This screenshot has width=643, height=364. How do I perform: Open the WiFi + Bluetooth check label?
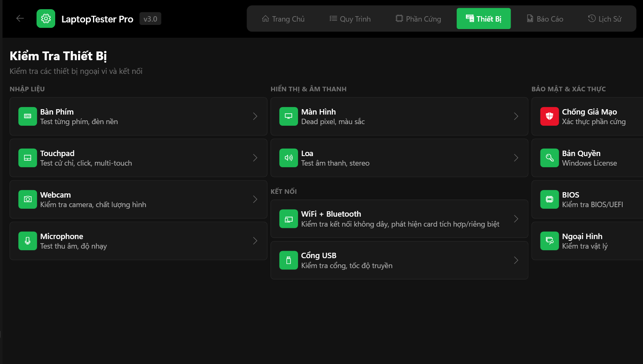pos(331,214)
